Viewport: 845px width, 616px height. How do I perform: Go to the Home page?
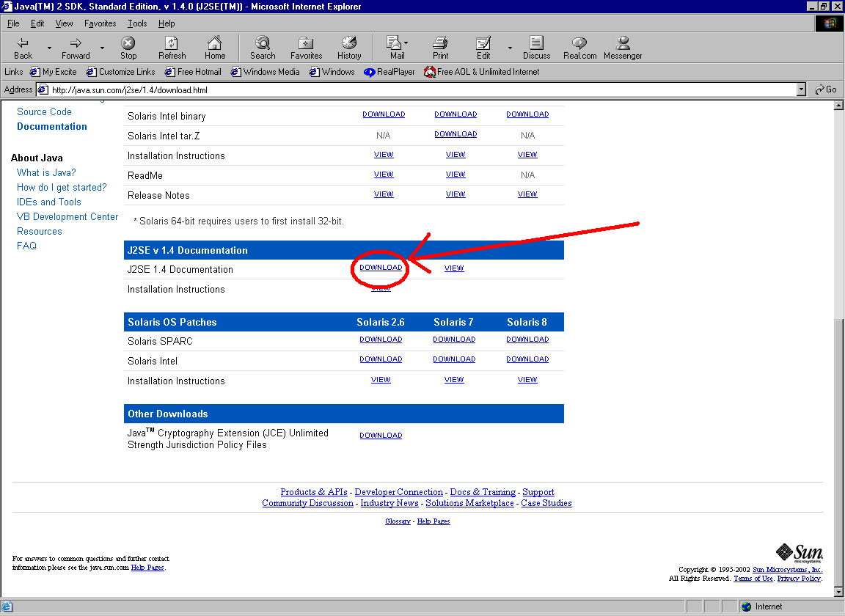214,48
